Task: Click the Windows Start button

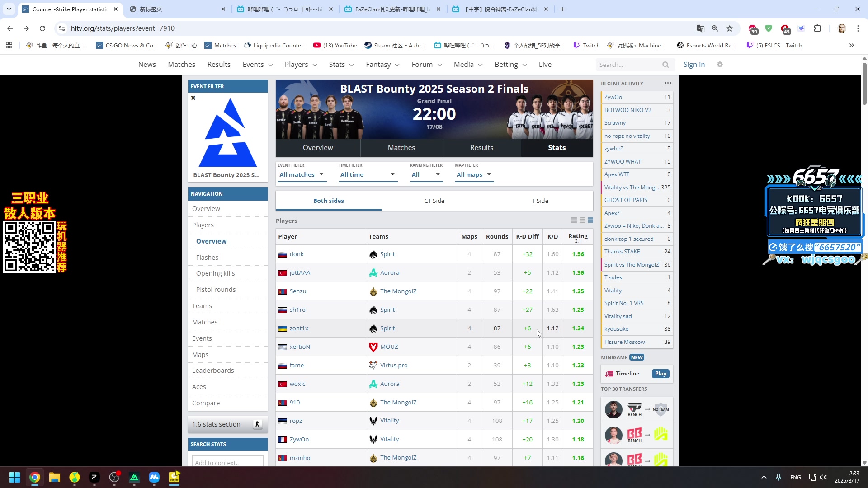Action: [x=14, y=477]
